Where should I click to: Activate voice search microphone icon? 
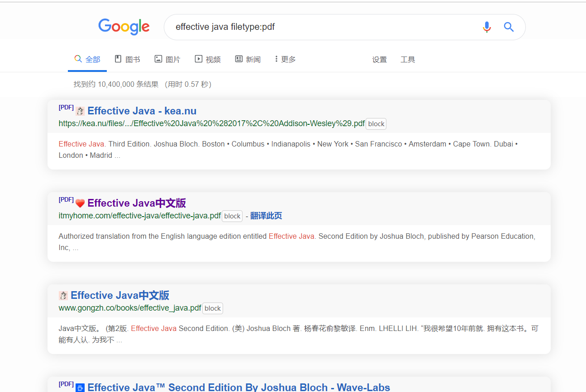tap(487, 27)
